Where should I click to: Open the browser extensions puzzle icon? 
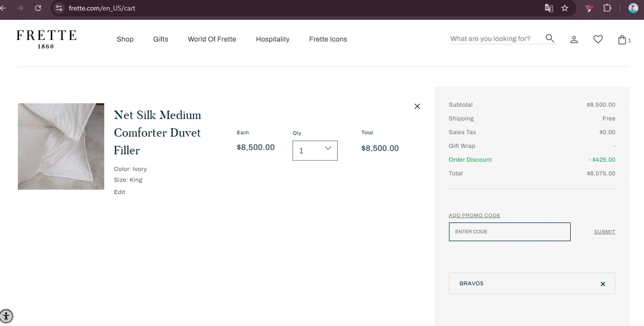607,8
